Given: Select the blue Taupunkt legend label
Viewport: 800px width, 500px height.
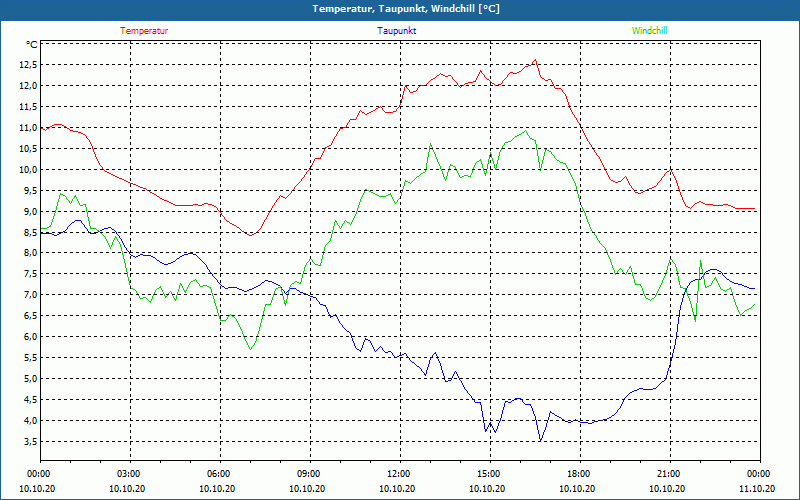Looking at the screenshot, I should coord(397,31).
